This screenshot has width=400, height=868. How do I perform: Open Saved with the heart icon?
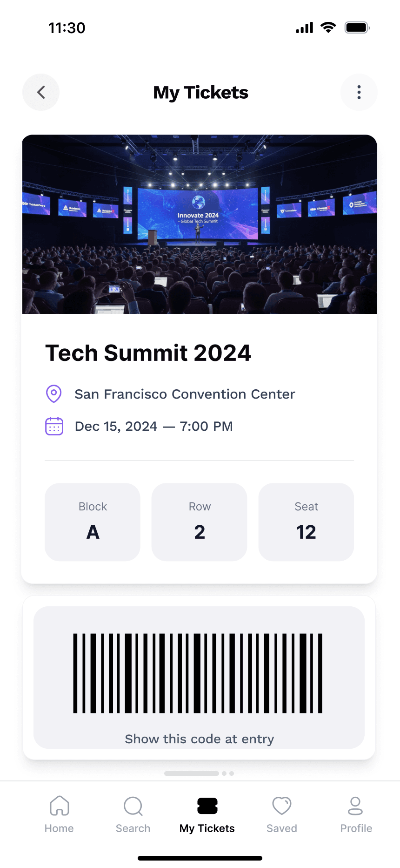[282, 806]
